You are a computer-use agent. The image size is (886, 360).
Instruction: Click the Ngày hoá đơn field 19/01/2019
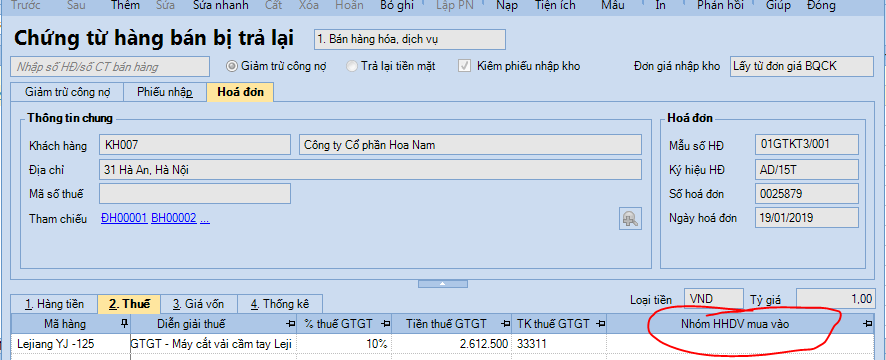806,218
